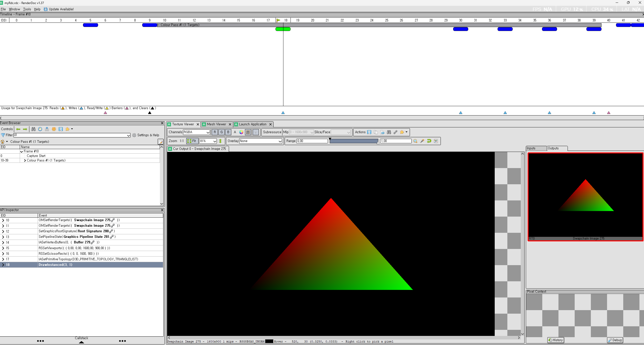The image size is (644, 345).
Task: Toggle the histogram icon in Range toolbar
Action: (x=436, y=141)
